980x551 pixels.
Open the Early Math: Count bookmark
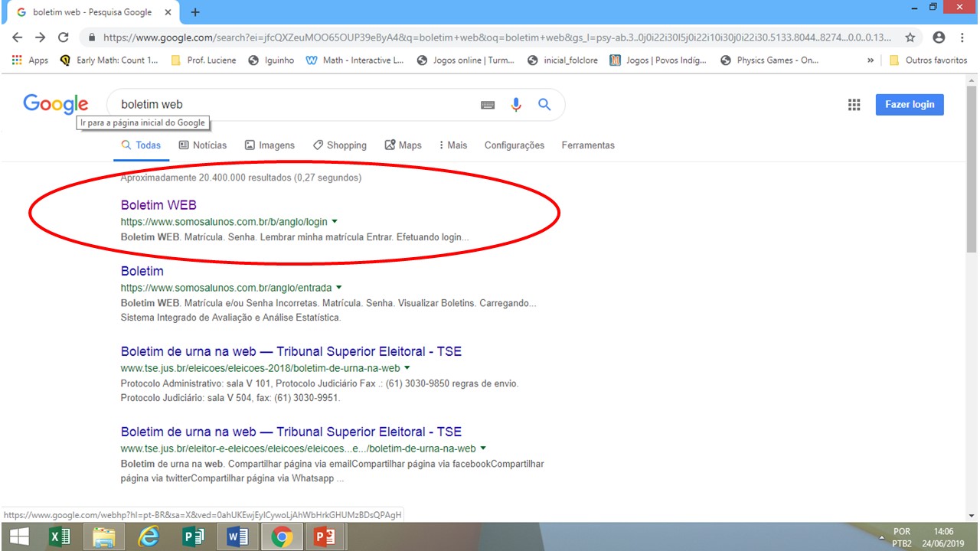109,60
